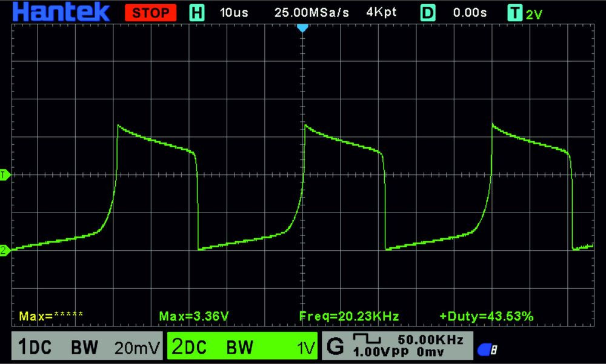Click the channel 2 ground level marker
Viewport: 606px width, 364px height.
(5, 250)
